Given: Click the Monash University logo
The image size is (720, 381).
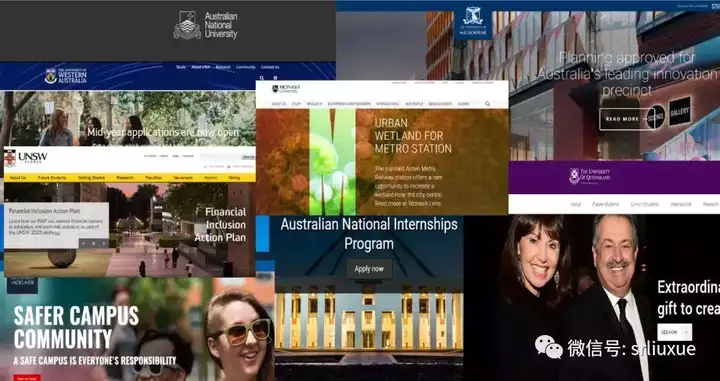Looking at the screenshot, I should pos(286,89).
